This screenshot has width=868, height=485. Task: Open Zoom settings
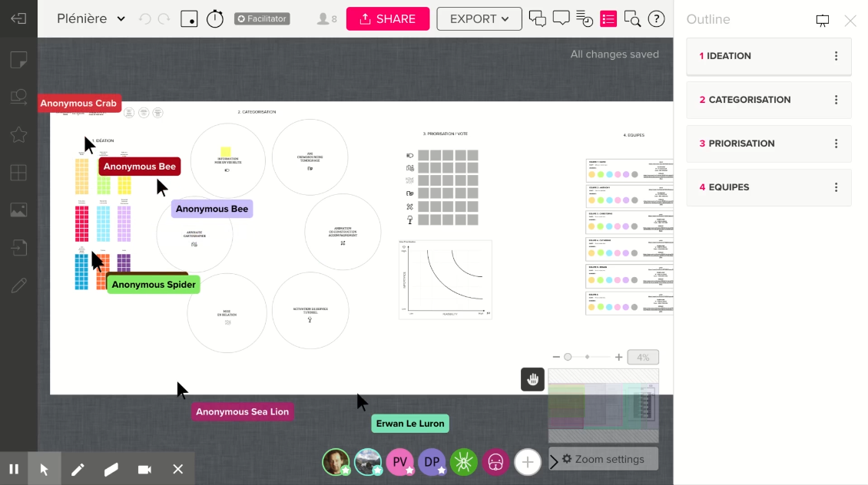603,459
